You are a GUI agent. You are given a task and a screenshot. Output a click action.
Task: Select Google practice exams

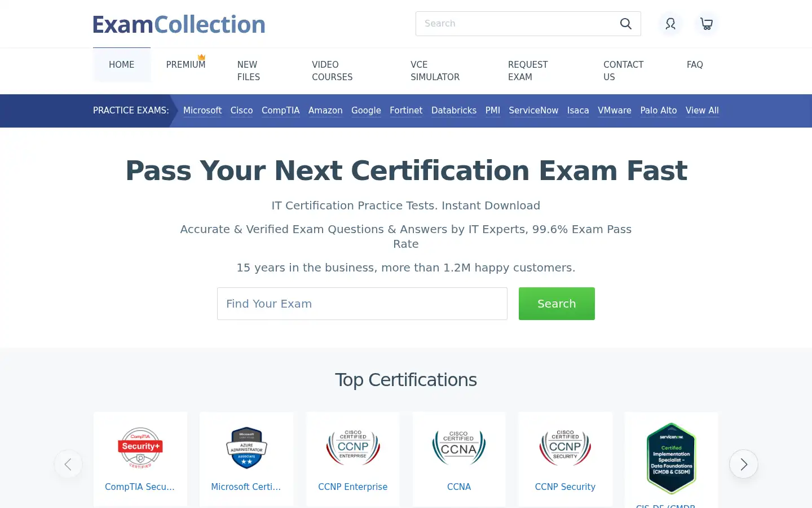pyautogui.click(x=366, y=111)
